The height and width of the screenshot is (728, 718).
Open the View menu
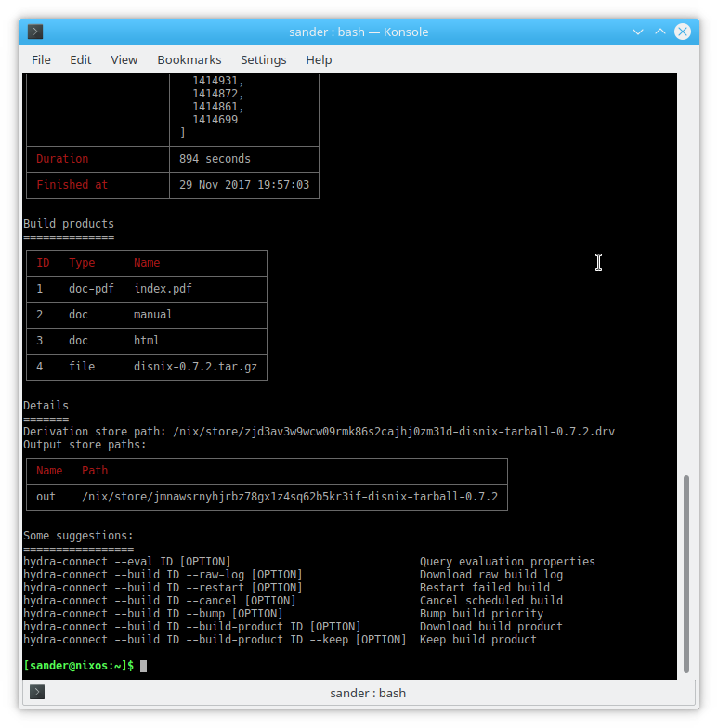[x=124, y=59]
